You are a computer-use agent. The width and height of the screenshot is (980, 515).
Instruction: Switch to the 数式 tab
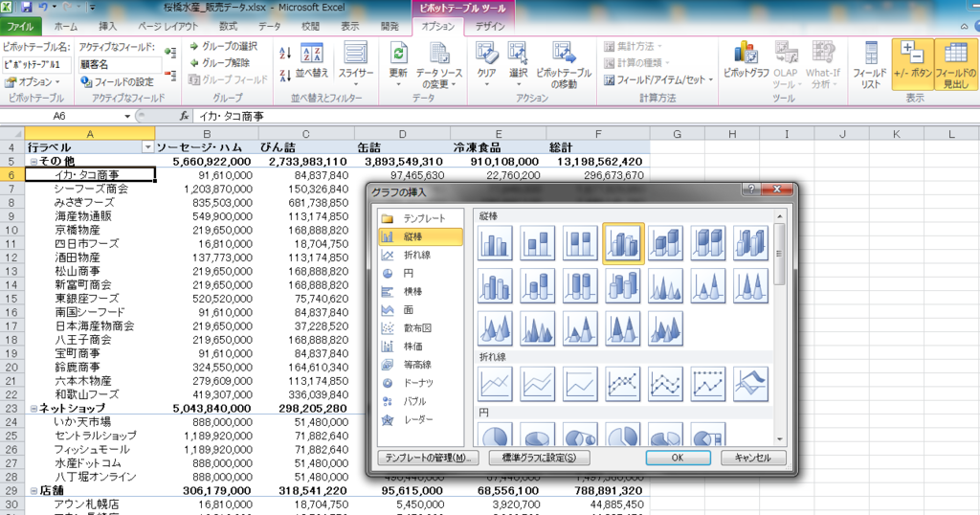point(228,26)
